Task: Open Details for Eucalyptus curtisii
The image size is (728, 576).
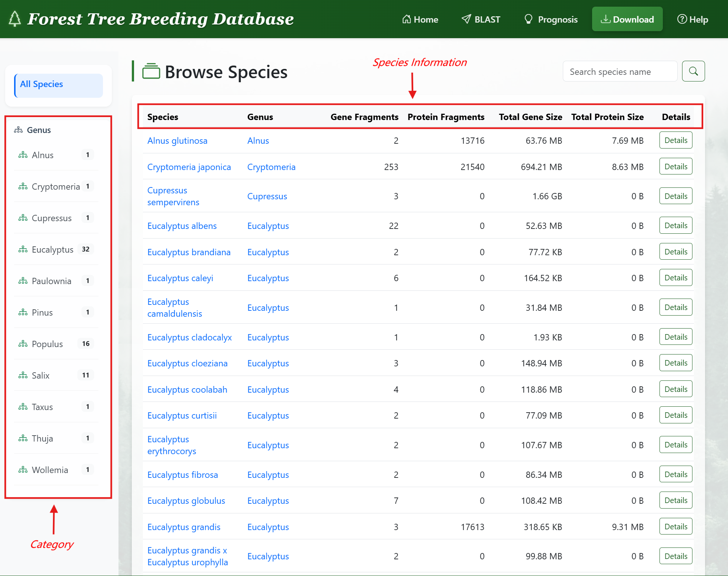Action: 676,415
